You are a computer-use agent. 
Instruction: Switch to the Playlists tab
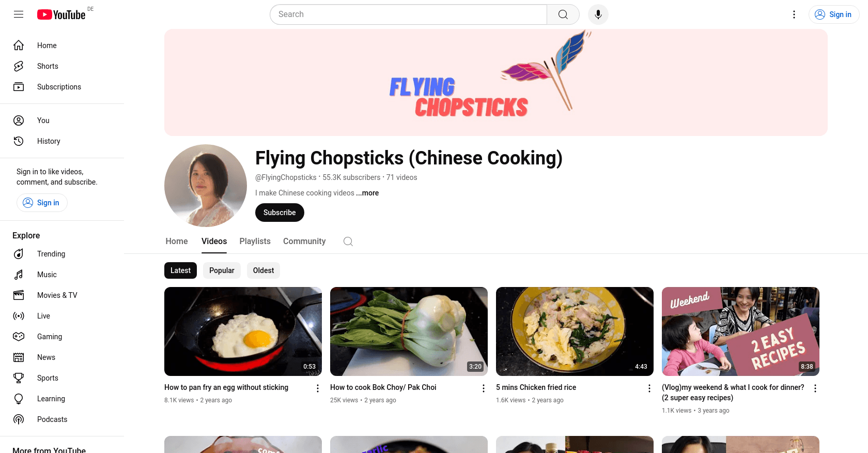coord(255,241)
